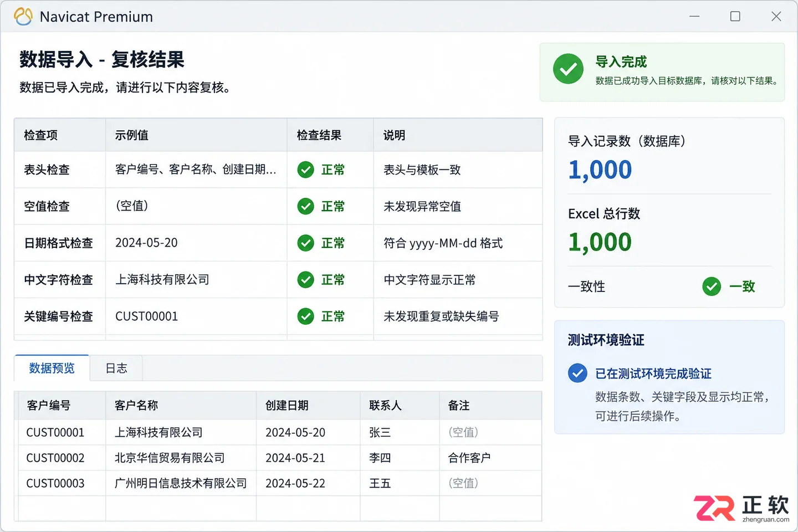The width and height of the screenshot is (798, 532).
Task: Click the 未发现异常空值 description
Action: pyautogui.click(x=422, y=206)
